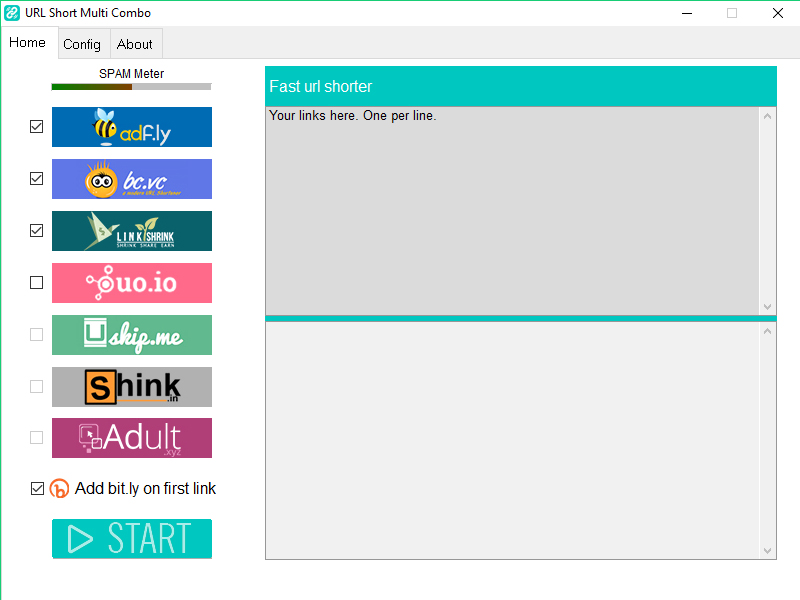Image resolution: width=800 pixels, height=600 pixels.
Task: Click the bc.vc service logo
Action: (132, 179)
